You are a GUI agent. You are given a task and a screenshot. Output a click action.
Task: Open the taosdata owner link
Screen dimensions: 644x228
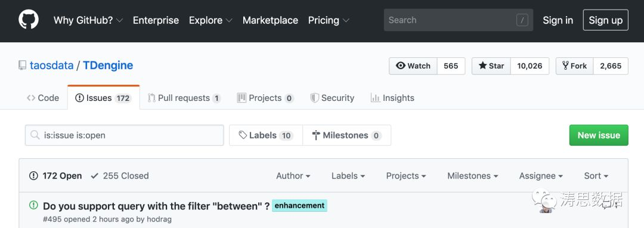[52, 65]
